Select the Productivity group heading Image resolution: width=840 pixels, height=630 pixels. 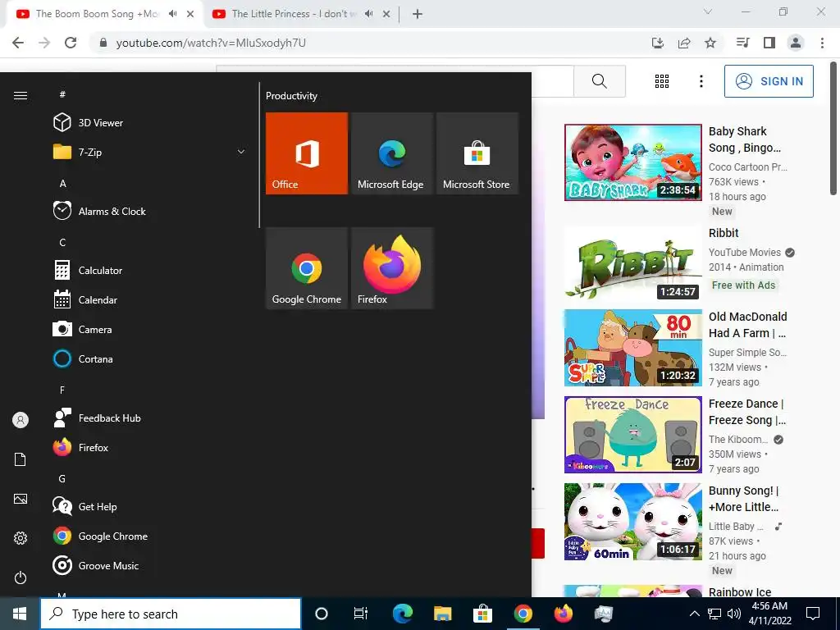(291, 96)
